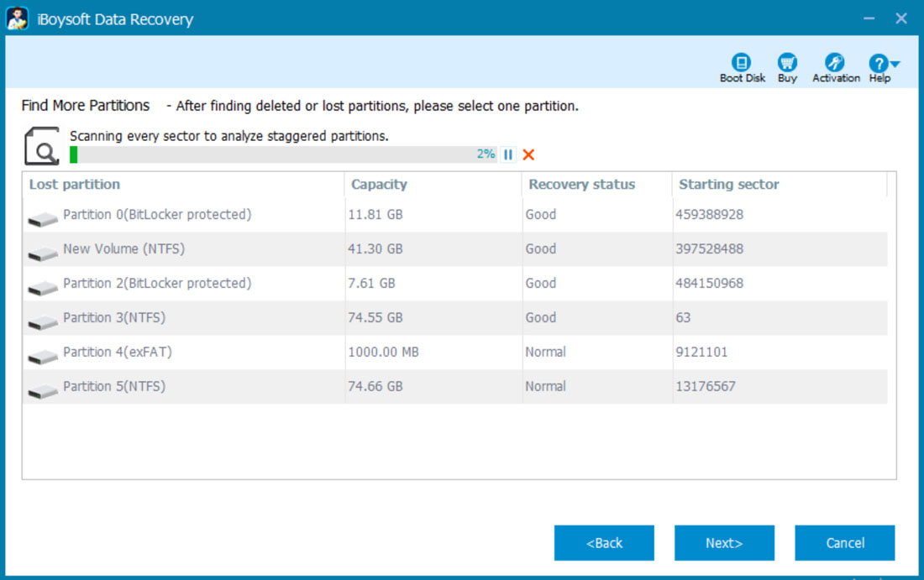Click the Buy shopping cart icon
924x580 pixels.
787,63
